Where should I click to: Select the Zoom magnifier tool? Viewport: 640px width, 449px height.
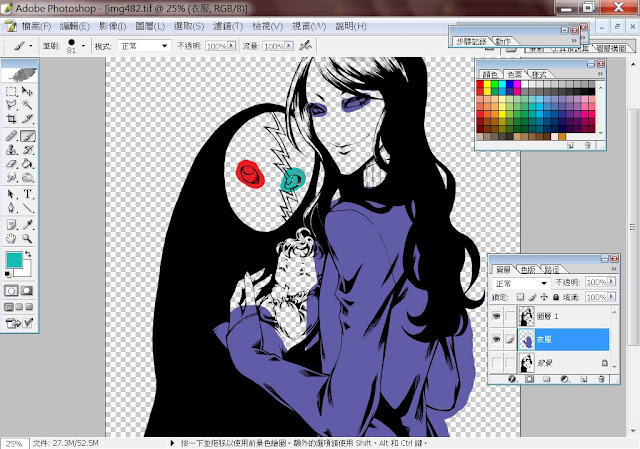coord(27,238)
